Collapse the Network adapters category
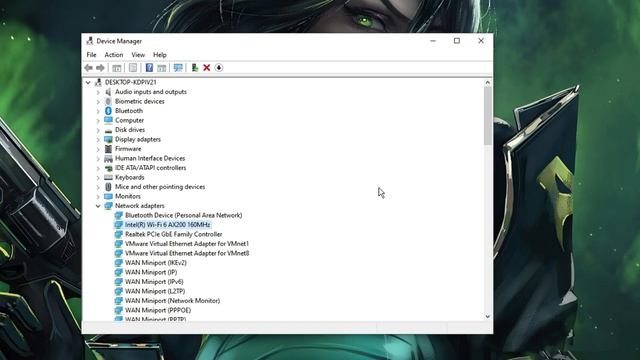Image resolution: width=640 pixels, height=360 pixels. 98,206
